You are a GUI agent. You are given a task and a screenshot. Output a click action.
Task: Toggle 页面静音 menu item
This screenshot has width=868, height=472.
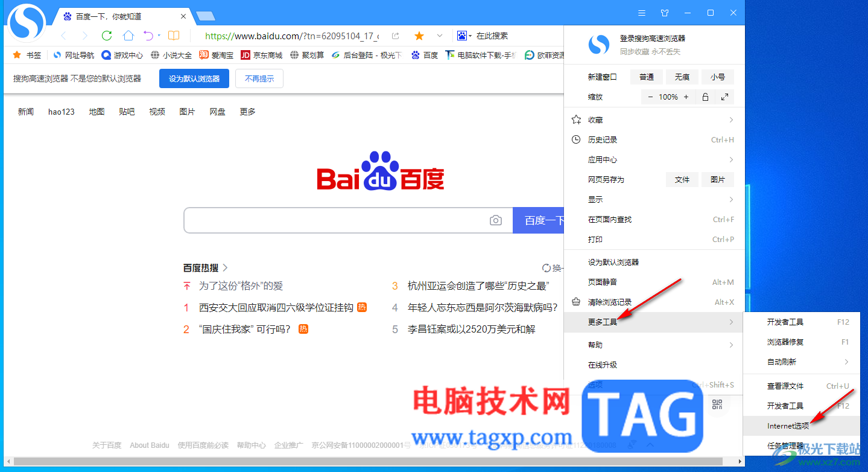[654, 282]
